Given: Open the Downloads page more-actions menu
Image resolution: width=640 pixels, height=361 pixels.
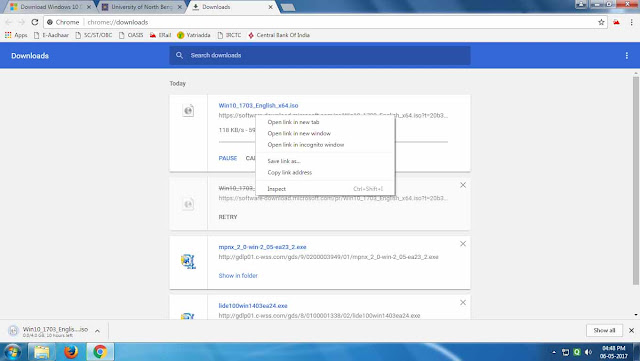Looking at the screenshot, I should (627, 56).
